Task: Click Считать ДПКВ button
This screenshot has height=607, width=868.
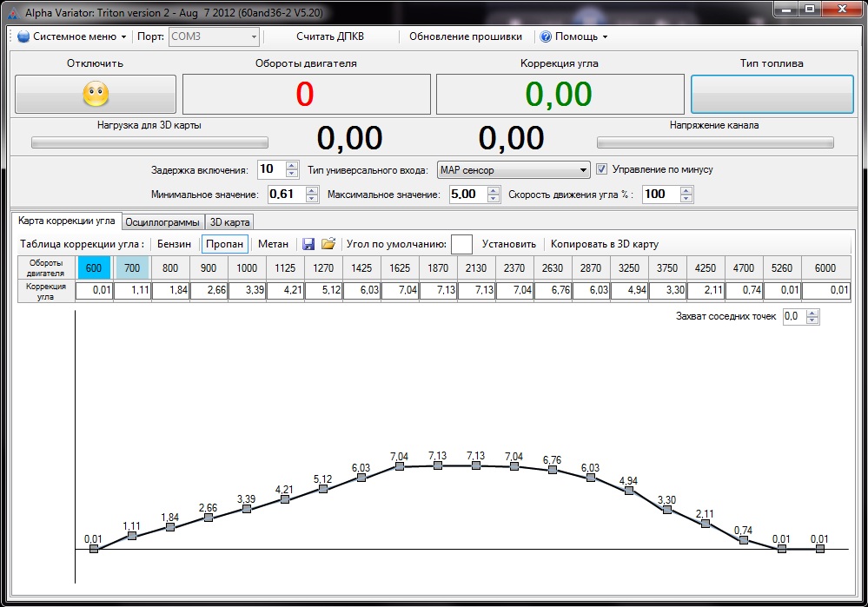Action: click(330, 36)
